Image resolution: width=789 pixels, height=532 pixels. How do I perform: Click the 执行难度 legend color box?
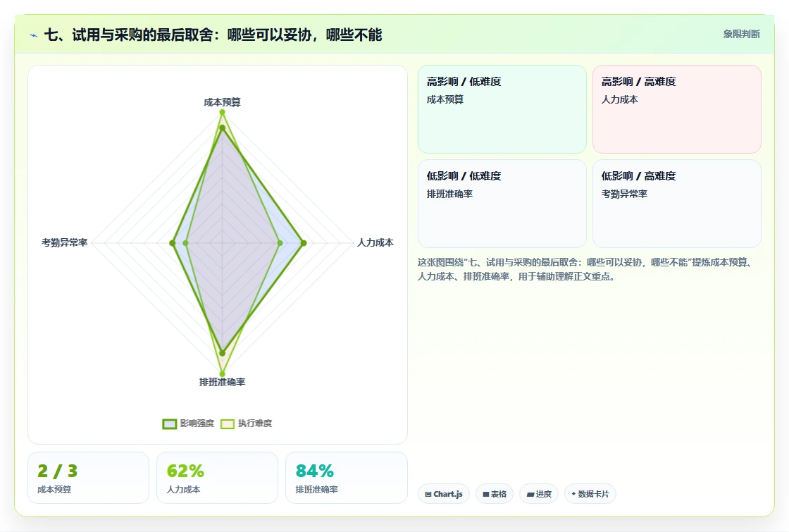click(228, 423)
